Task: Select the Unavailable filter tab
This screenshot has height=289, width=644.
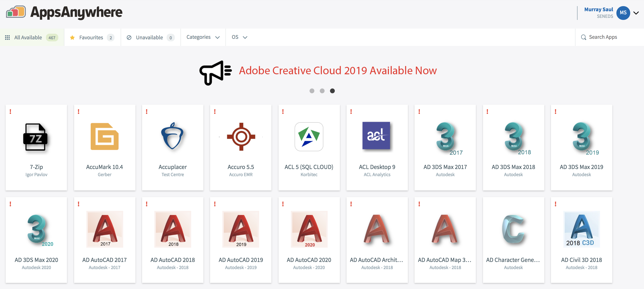Action: 149,37
